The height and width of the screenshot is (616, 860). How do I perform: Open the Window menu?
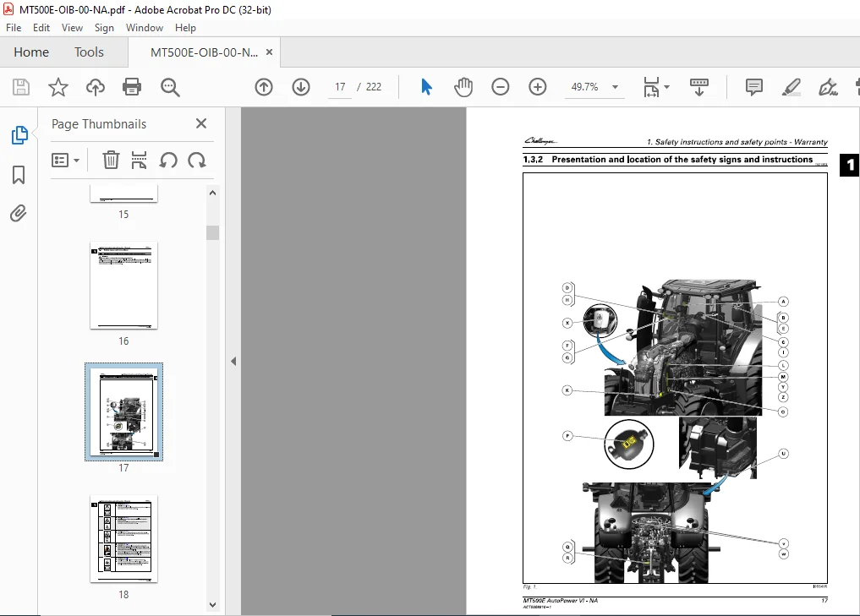(145, 28)
